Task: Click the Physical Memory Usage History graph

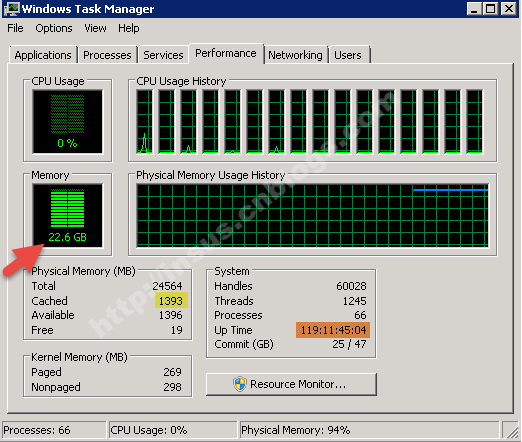Action: [312, 216]
